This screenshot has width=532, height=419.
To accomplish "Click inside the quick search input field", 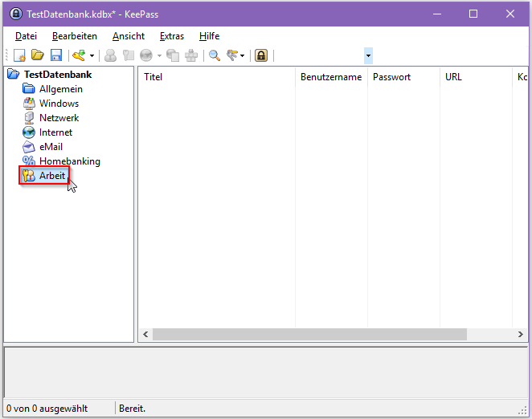I will click(x=321, y=55).
